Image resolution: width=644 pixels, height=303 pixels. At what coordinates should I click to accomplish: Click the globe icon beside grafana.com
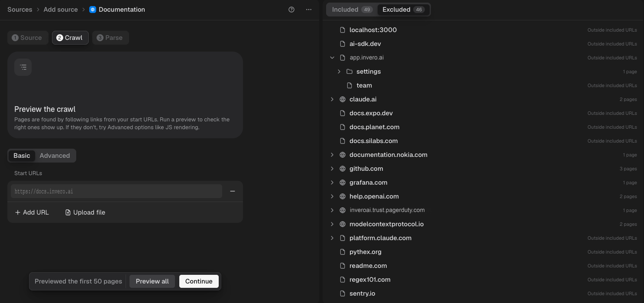pyautogui.click(x=342, y=182)
